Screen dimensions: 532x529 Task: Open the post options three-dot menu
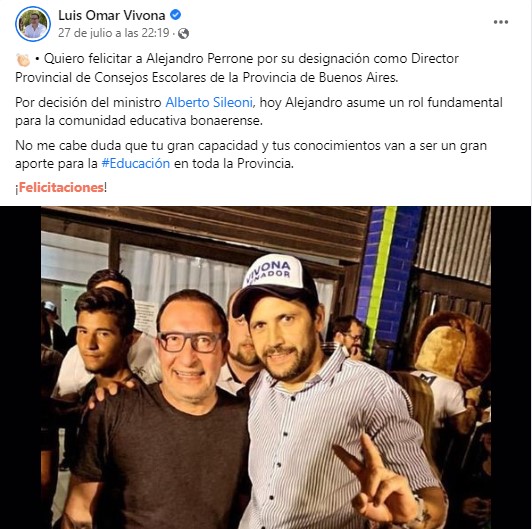(x=500, y=22)
